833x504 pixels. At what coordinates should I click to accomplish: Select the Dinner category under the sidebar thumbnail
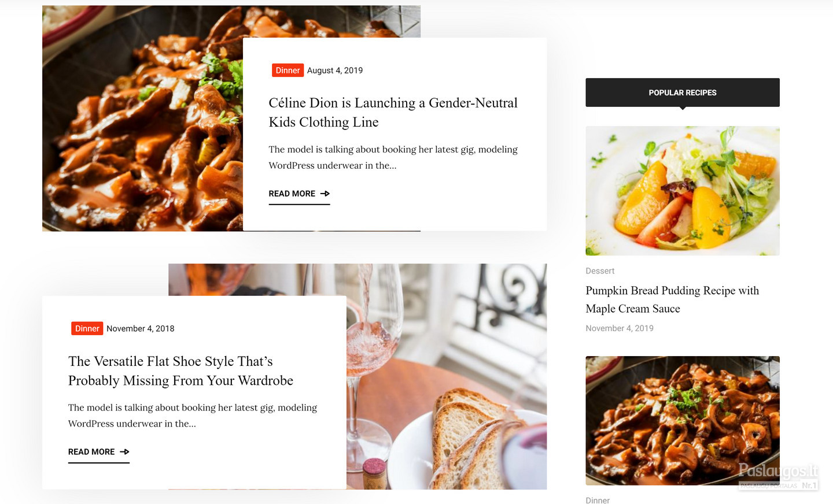click(598, 500)
